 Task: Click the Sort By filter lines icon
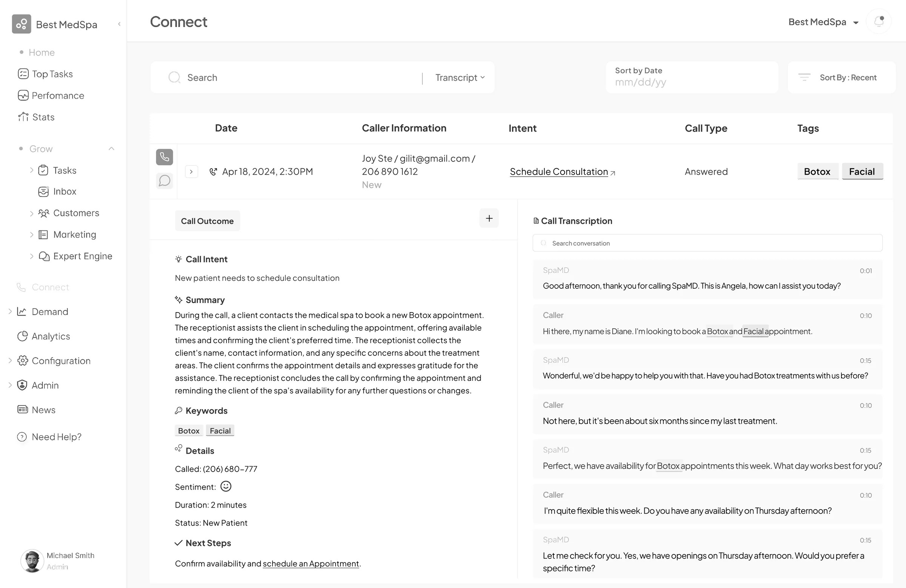804,77
